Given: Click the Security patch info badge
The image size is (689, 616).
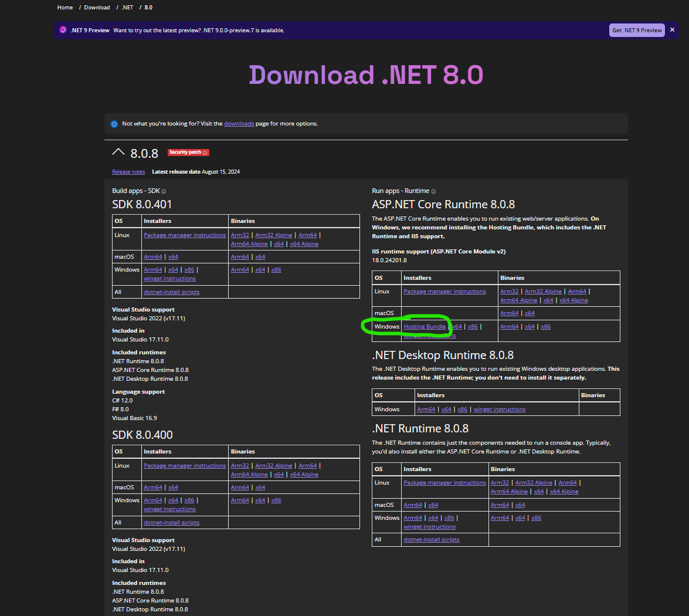Looking at the screenshot, I should 188,152.
